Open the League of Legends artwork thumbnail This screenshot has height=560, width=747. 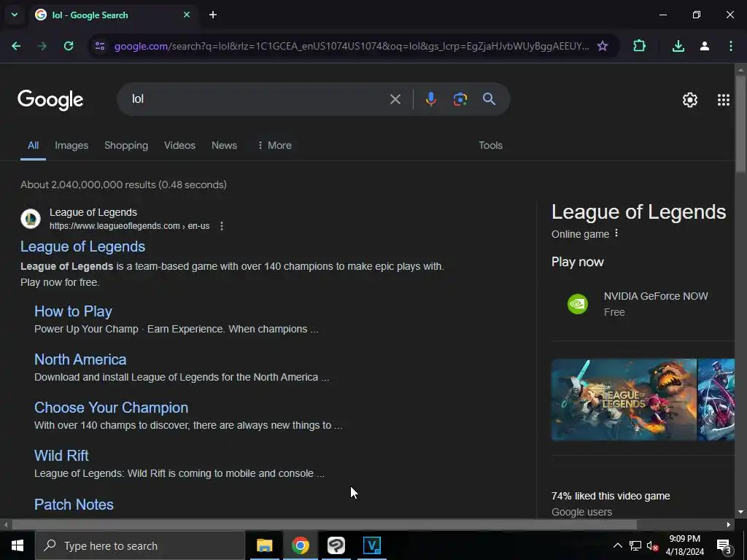click(624, 400)
